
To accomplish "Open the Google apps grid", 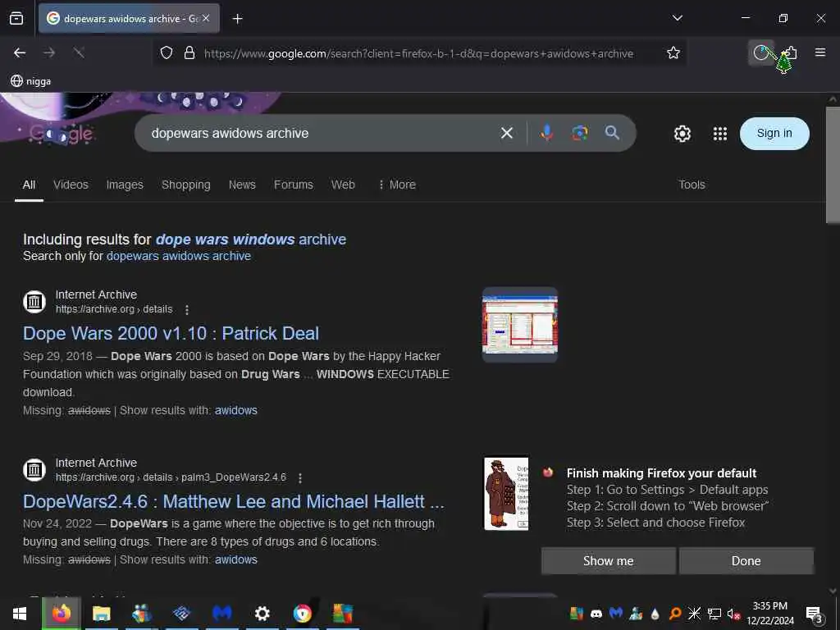I will (720, 134).
